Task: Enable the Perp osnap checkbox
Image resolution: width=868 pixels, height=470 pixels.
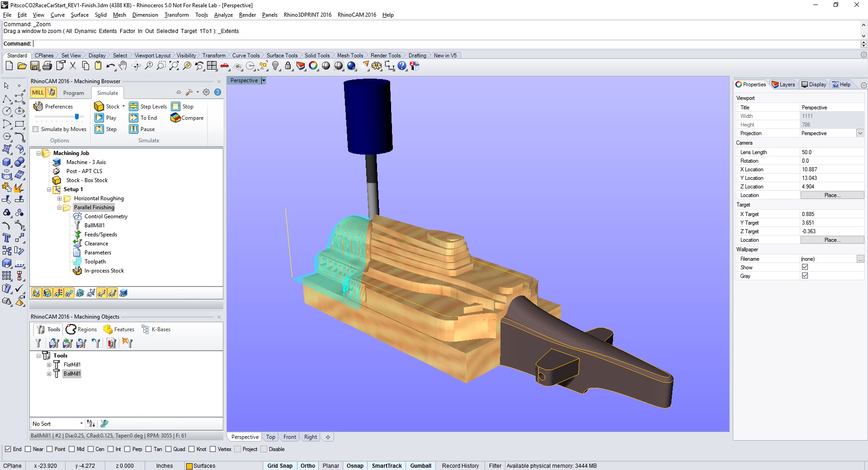Action: (127, 449)
